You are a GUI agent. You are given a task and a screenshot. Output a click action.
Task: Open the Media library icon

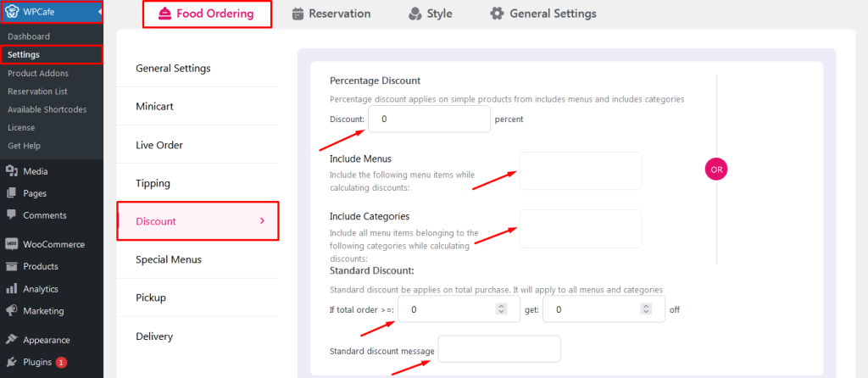click(11, 171)
